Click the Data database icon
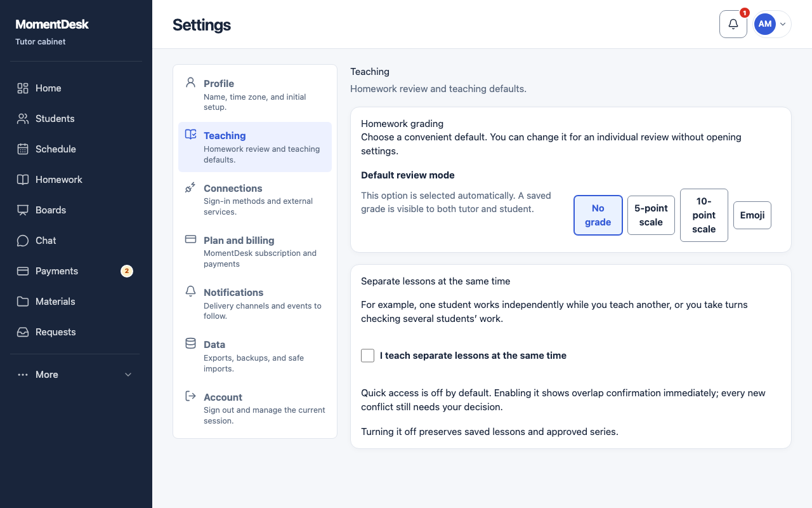Viewport: 812px width, 508px height. click(190, 344)
